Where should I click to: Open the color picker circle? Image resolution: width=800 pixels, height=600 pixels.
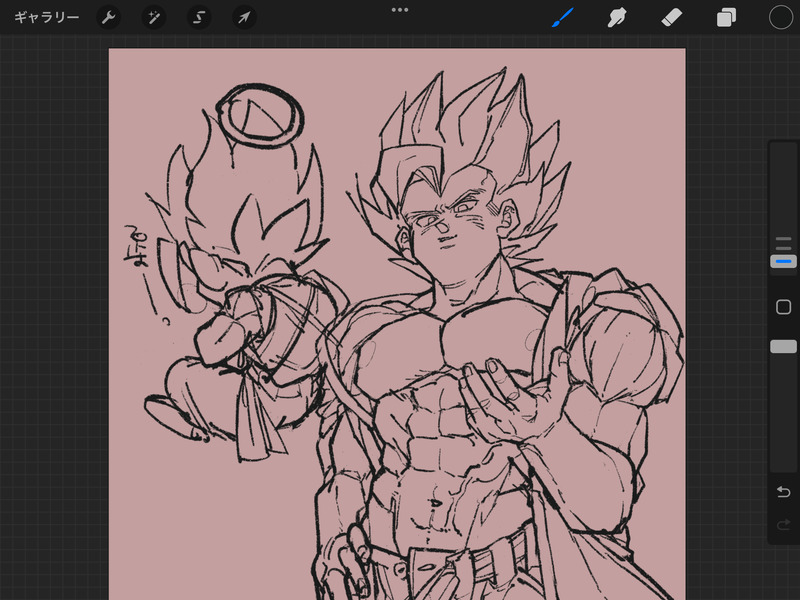pos(781,17)
